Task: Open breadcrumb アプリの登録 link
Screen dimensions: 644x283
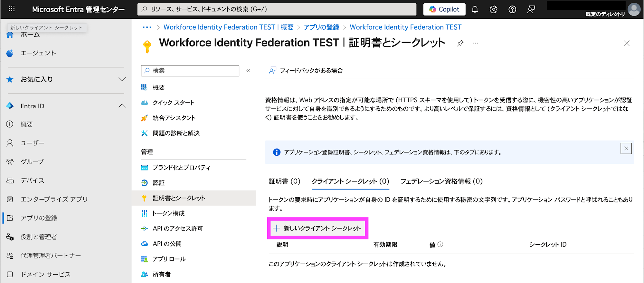Action: [321, 27]
